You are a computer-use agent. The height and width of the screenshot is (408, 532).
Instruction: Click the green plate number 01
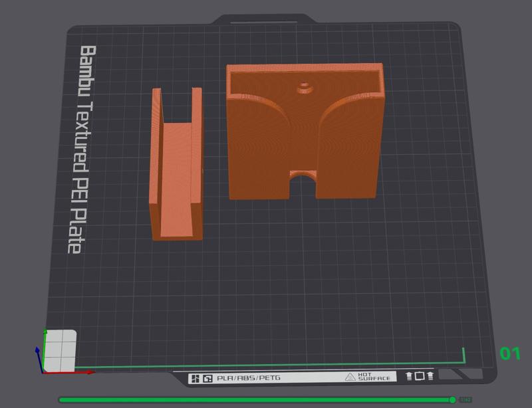point(510,354)
